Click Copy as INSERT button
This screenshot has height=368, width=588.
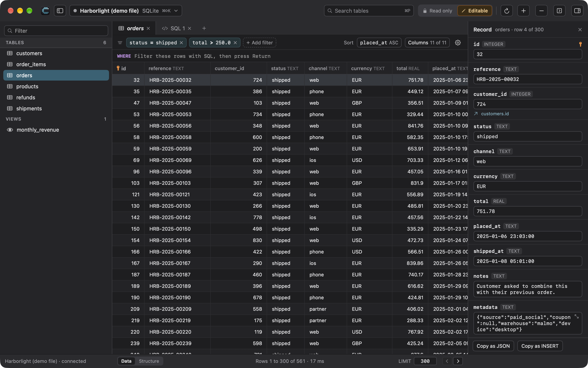tap(540, 346)
